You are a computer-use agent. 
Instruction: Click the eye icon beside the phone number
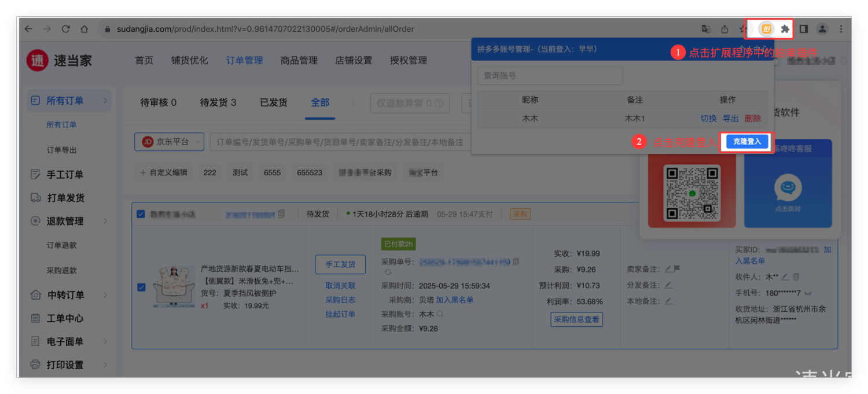[x=808, y=293]
